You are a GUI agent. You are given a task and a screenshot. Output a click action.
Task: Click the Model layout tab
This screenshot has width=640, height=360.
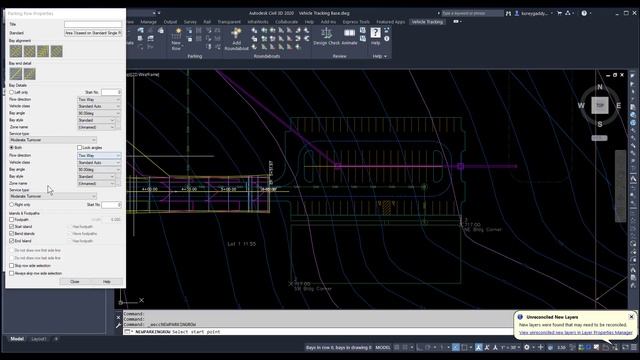17,339
